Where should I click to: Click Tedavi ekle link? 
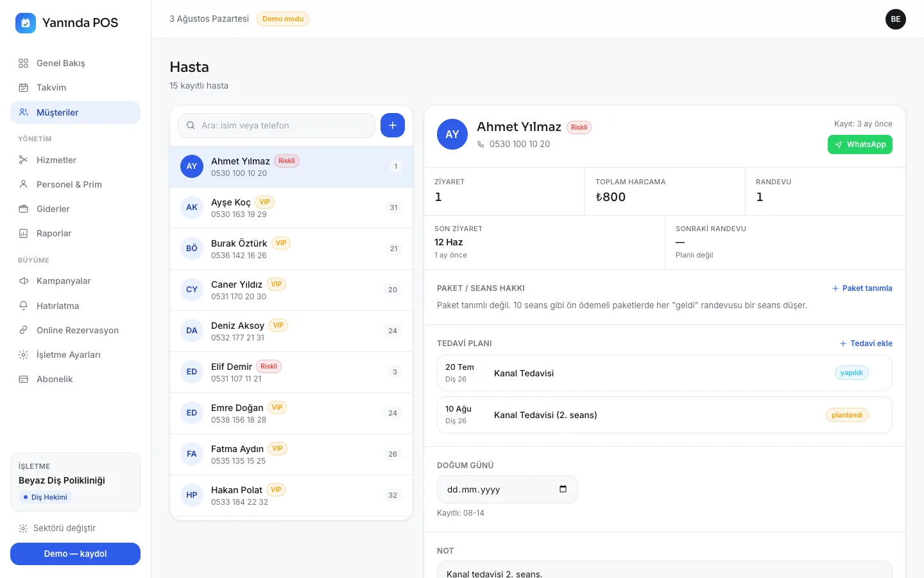pos(866,344)
